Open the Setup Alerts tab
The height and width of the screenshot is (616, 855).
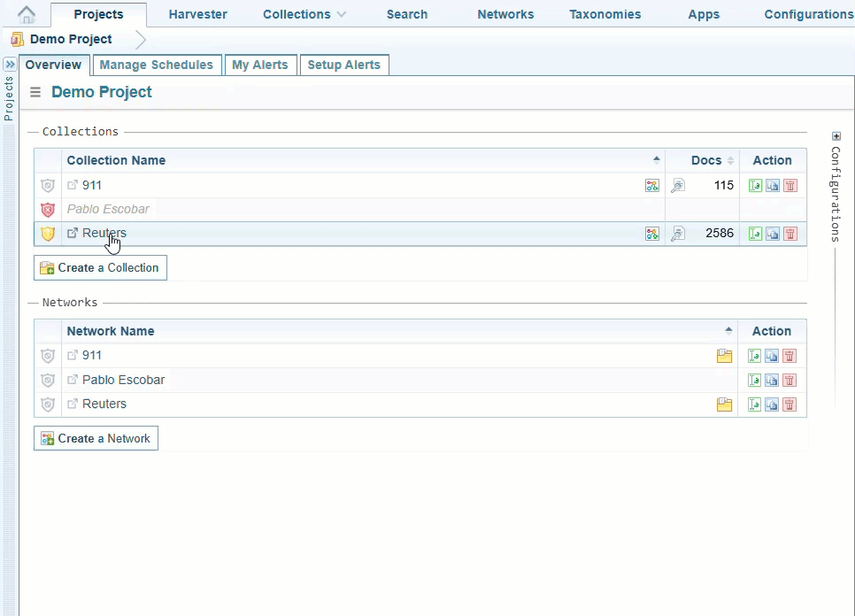coord(343,65)
